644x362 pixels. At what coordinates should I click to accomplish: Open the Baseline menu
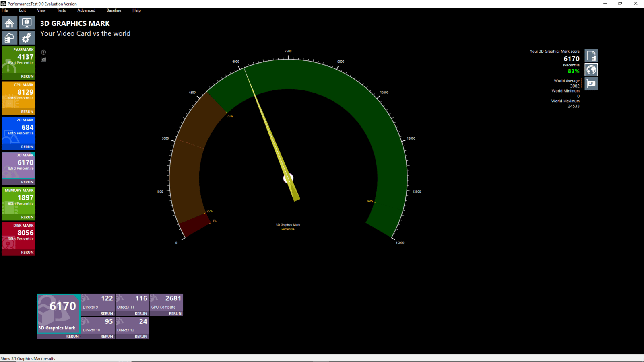click(x=114, y=10)
